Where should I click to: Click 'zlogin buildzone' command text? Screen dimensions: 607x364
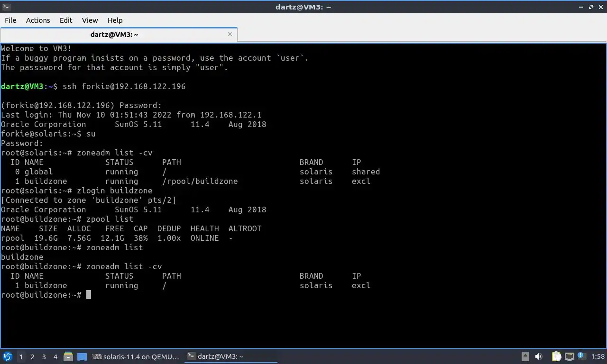[x=115, y=191]
